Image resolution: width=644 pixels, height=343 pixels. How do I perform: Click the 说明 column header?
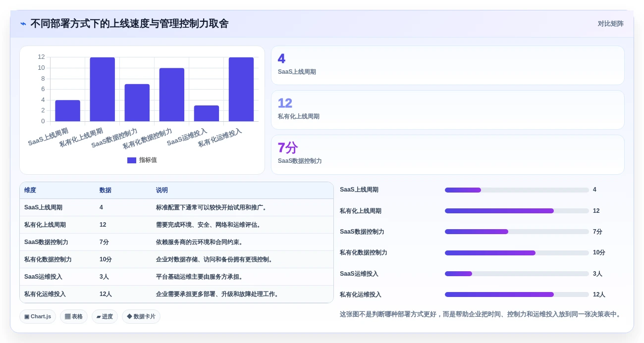pos(162,191)
